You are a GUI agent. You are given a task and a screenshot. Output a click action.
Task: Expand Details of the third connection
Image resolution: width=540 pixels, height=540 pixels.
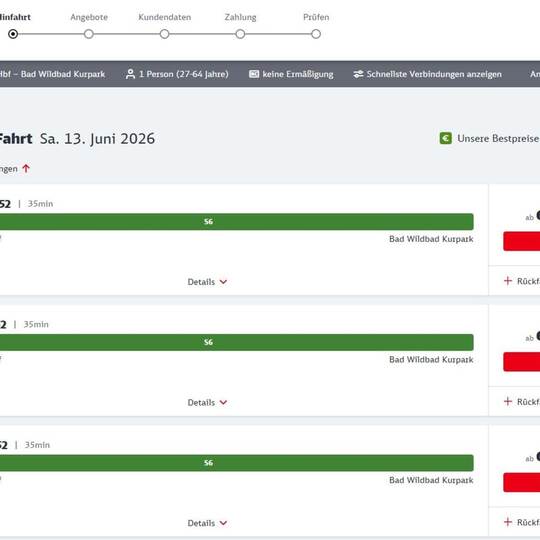207,523
